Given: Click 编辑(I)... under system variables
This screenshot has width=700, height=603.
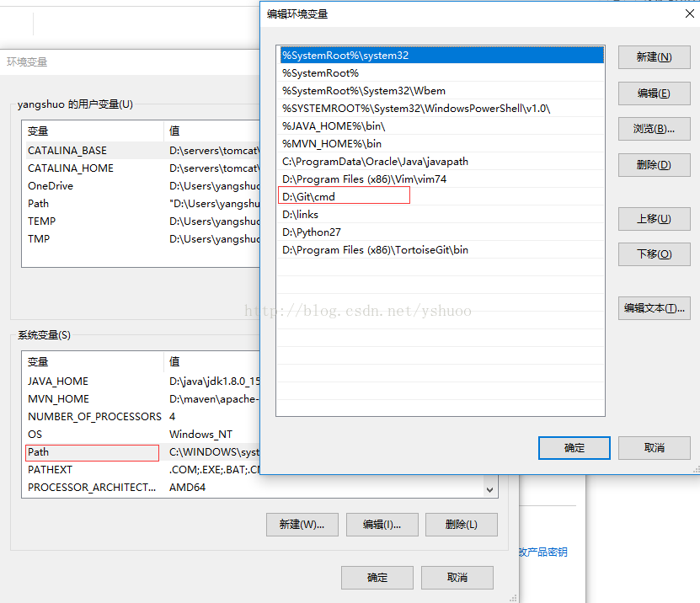Looking at the screenshot, I should [382, 525].
